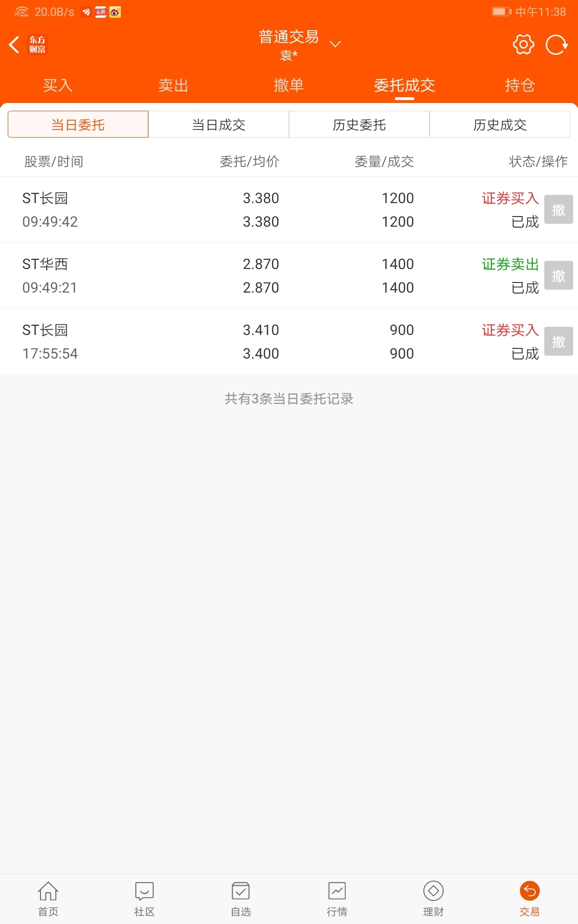
Task: Select 历史成交 segment
Action: pyautogui.click(x=500, y=125)
